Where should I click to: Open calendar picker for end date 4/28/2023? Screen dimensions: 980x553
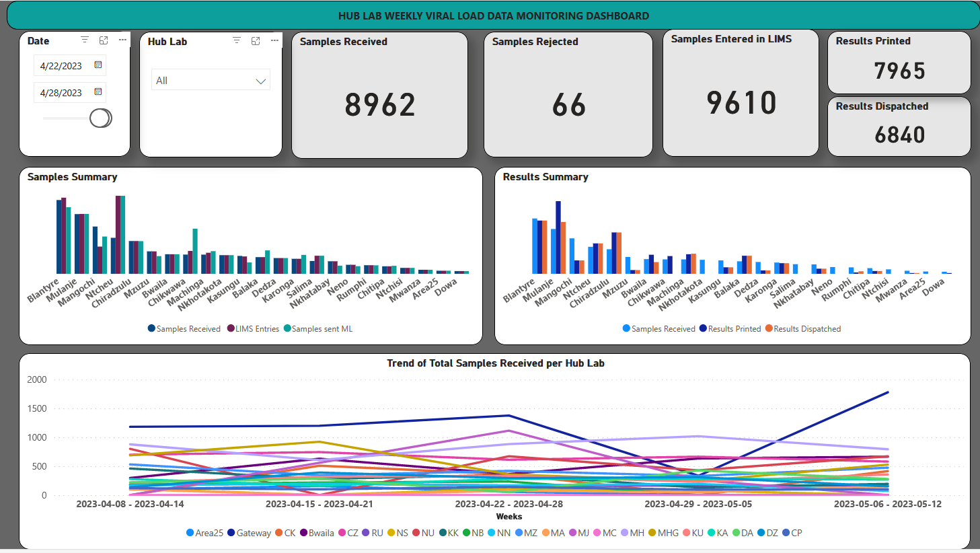98,92
